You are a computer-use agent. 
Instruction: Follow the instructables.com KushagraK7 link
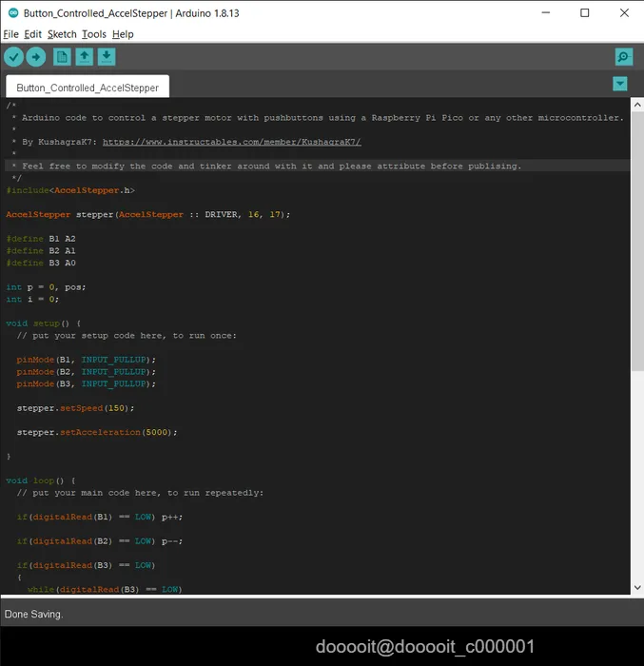click(232, 142)
